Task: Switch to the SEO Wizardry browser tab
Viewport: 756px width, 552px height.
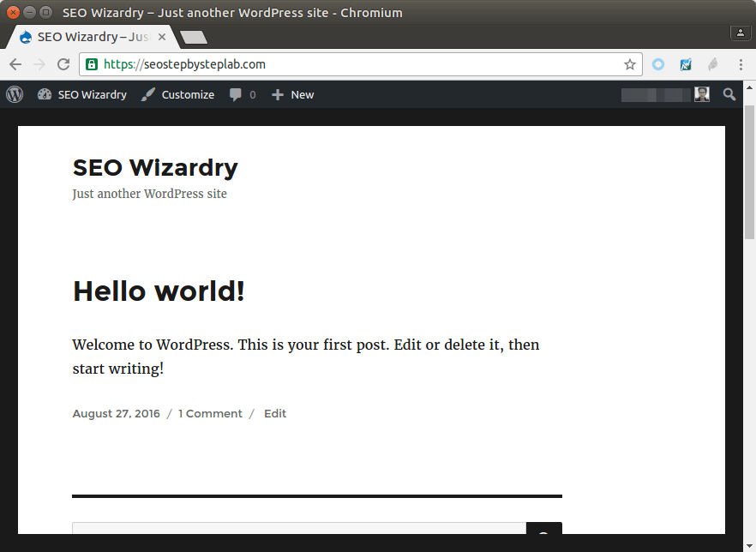Action: (x=86, y=37)
